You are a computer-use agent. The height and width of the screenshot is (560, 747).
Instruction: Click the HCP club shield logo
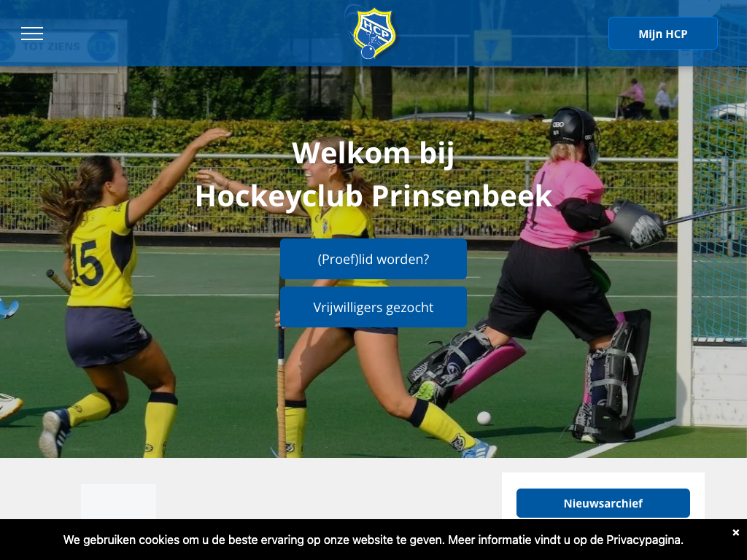point(371,32)
